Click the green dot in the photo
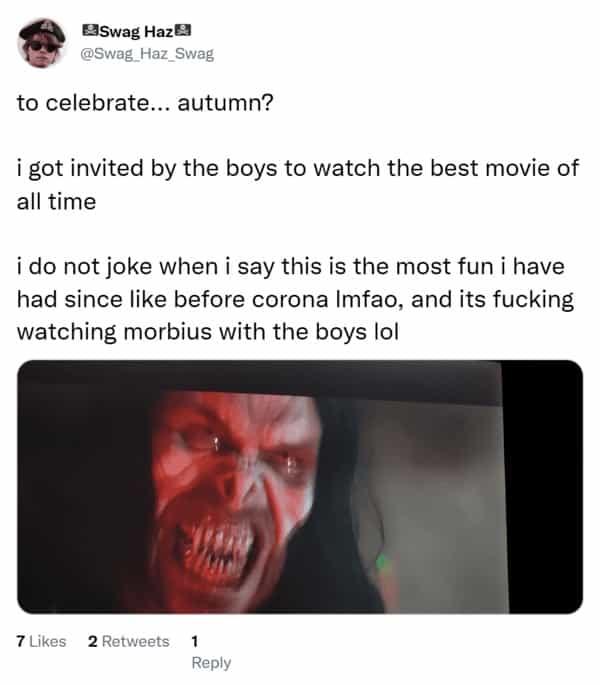The width and height of the screenshot is (600, 685). point(381,560)
